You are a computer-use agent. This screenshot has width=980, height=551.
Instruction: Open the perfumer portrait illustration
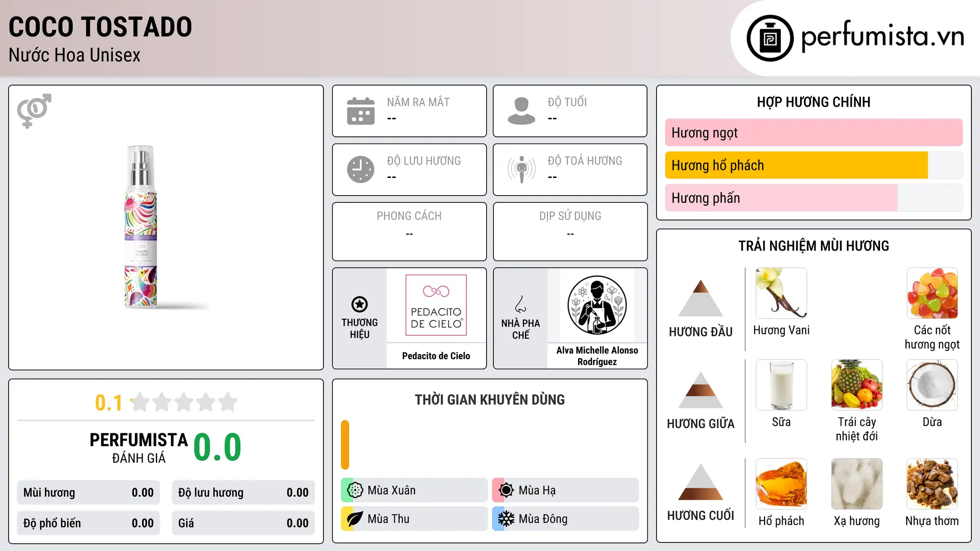(x=597, y=305)
